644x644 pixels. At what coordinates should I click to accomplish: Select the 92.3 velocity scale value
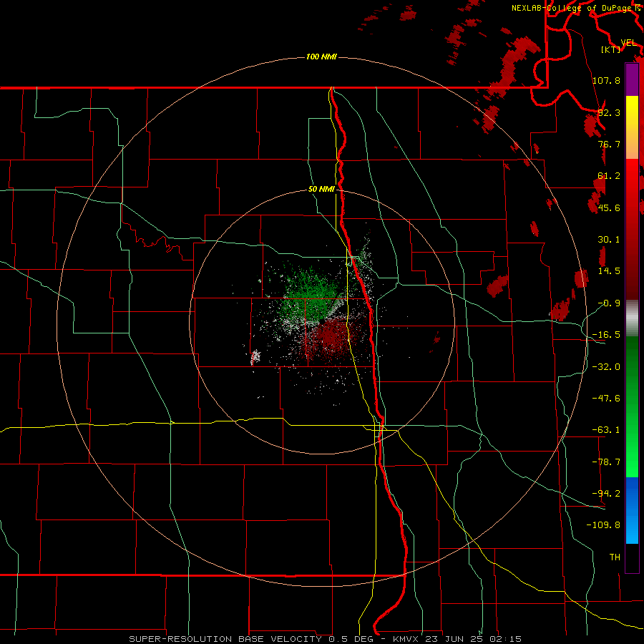(609, 112)
